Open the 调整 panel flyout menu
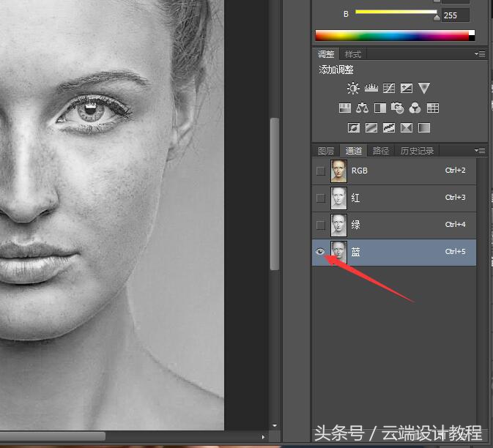Image resolution: width=493 pixels, height=448 pixels. pos(480,54)
